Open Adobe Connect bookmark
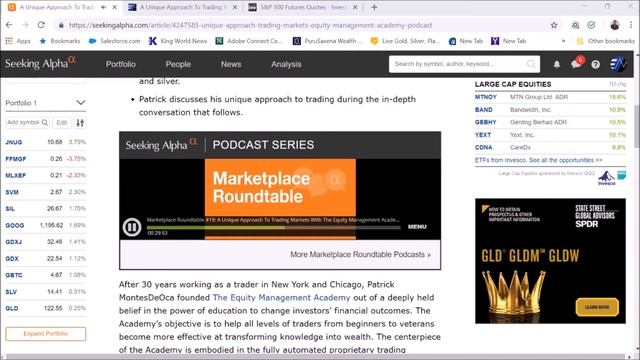Viewport: 640px width, 360px height. coord(249,41)
